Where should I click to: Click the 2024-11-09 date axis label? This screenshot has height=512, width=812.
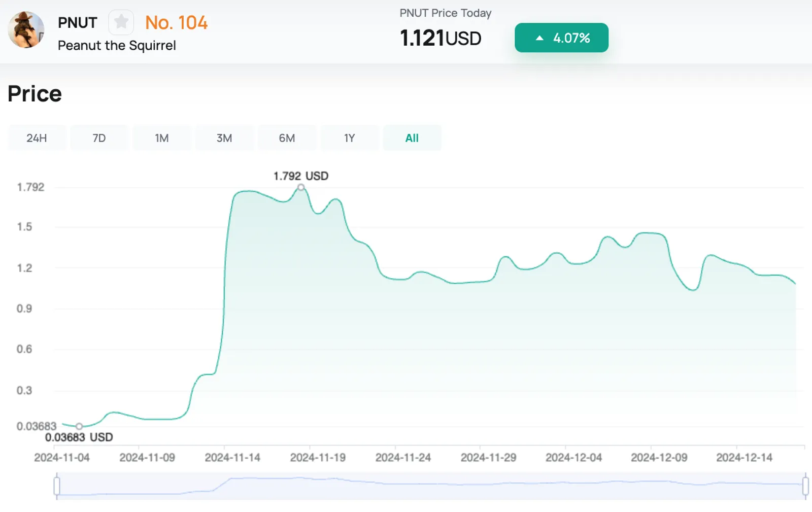coord(147,458)
